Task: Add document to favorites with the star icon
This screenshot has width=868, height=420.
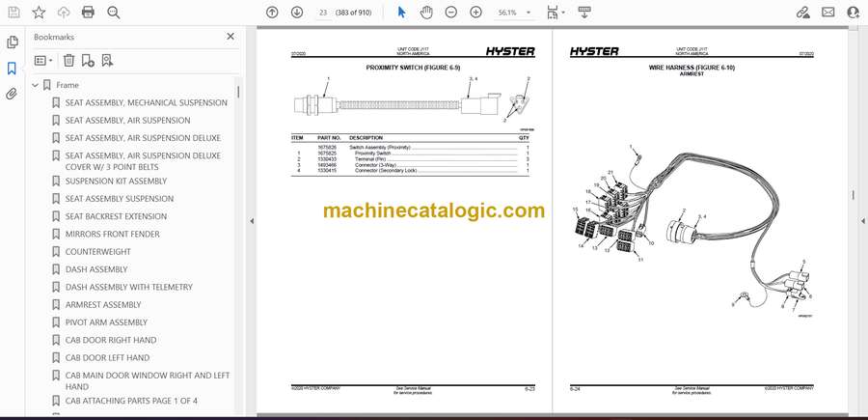Action: pos(39,13)
